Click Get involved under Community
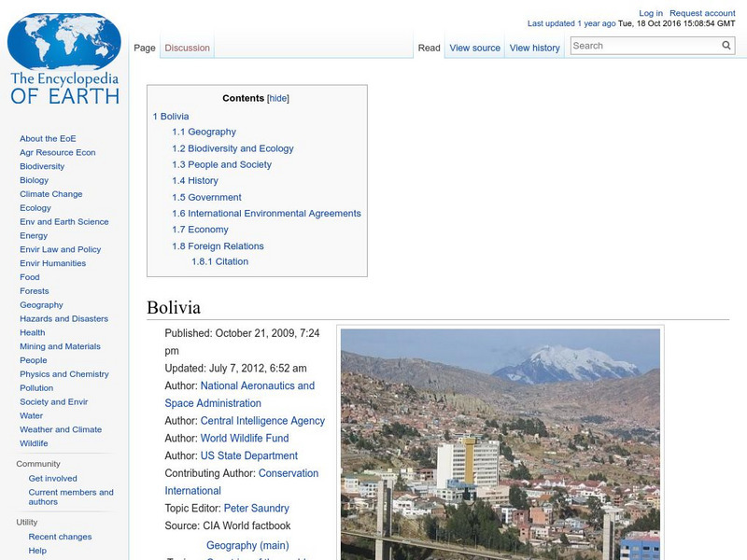 click(x=54, y=478)
